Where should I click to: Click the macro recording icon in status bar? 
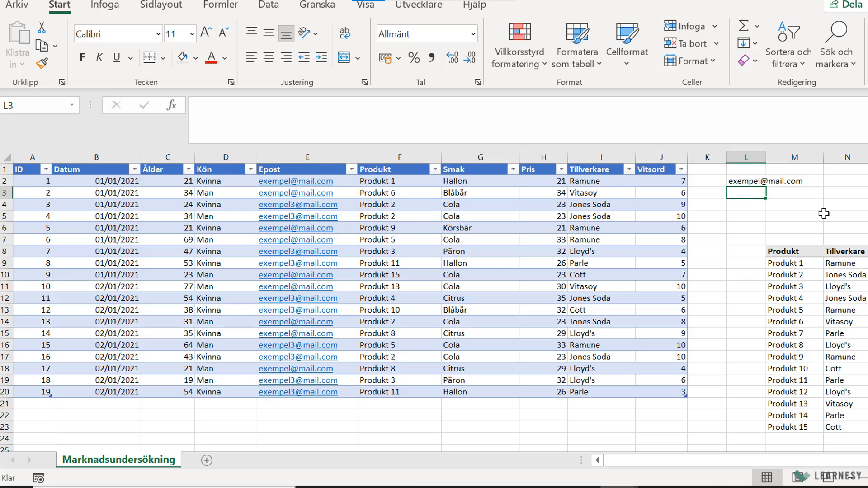click(x=39, y=478)
